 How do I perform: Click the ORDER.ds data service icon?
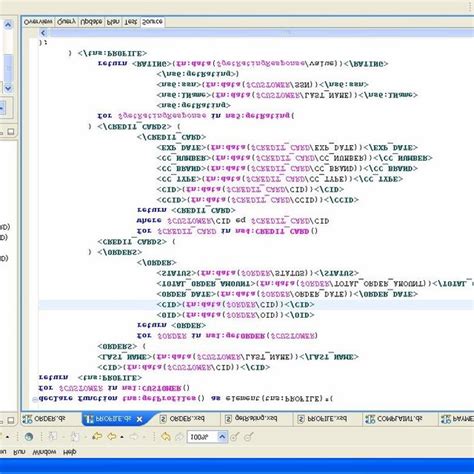coord(27,419)
